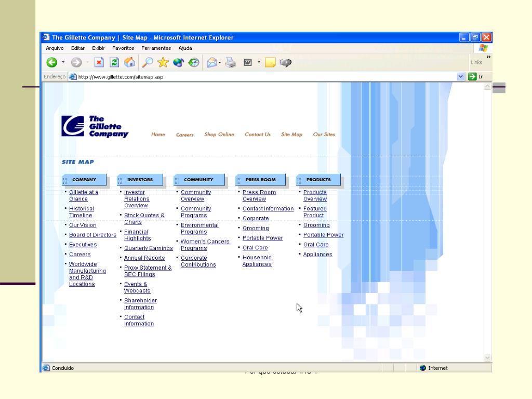Open History toolbar icon
This screenshot has width=532, height=399.
[194, 62]
